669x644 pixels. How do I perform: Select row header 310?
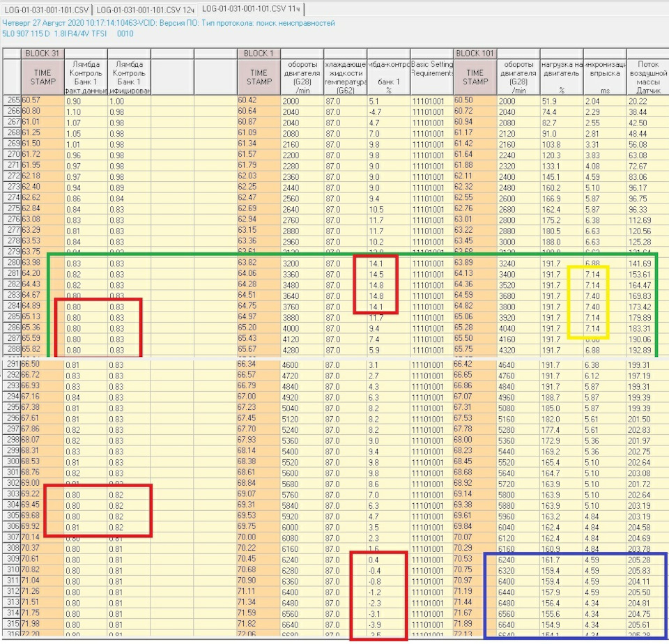coord(12,571)
